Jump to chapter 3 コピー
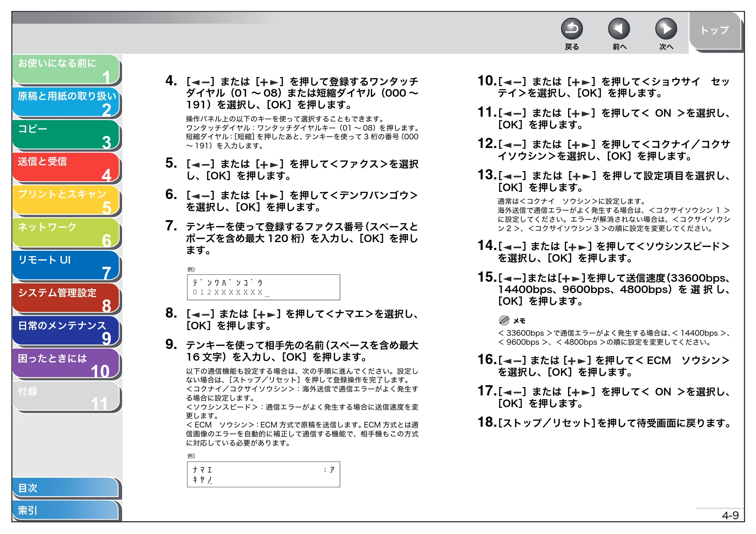Screen dimensions: 756x534 pos(66,135)
